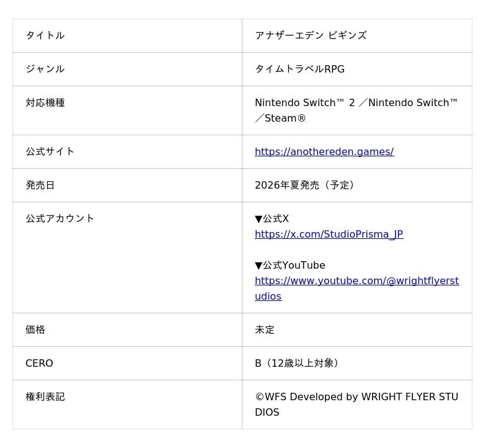Open the anothereden.games official site link
The width and height of the screenshot is (496, 448).
pos(324,151)
